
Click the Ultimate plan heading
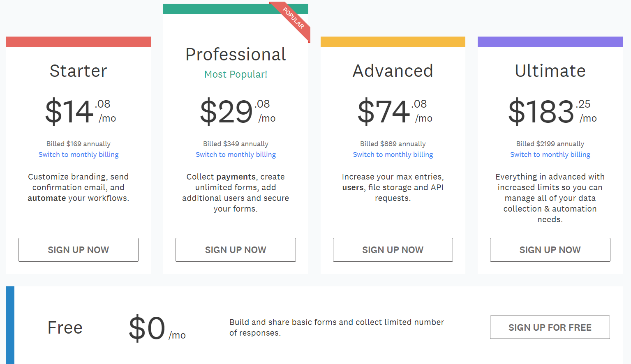tap(550, 71)
